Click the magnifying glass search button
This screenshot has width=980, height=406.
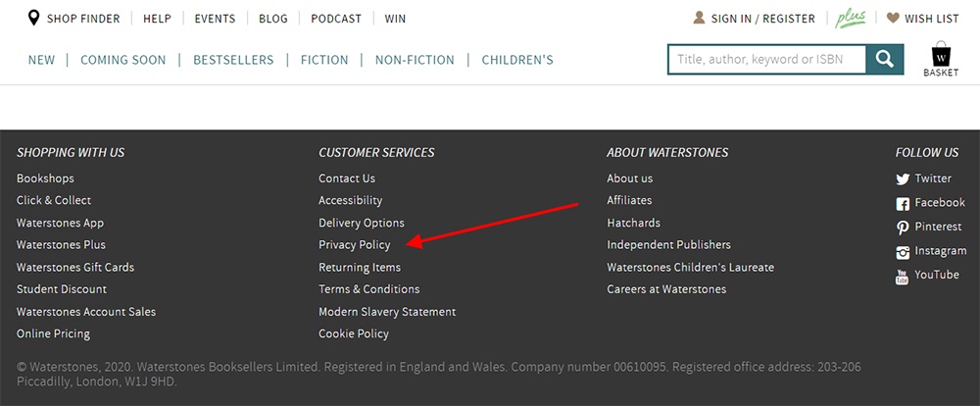pos(884,60)
